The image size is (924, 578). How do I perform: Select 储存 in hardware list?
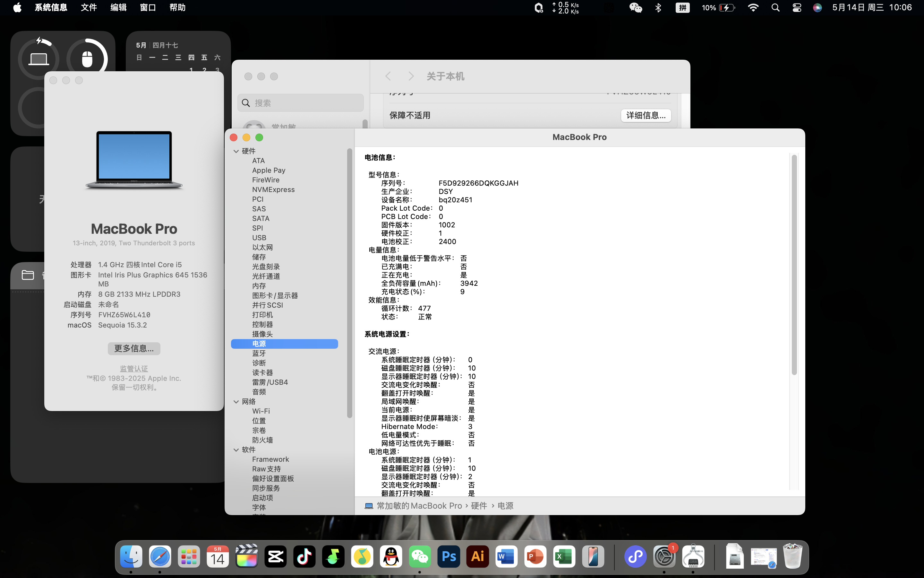(x=259, y=257)
